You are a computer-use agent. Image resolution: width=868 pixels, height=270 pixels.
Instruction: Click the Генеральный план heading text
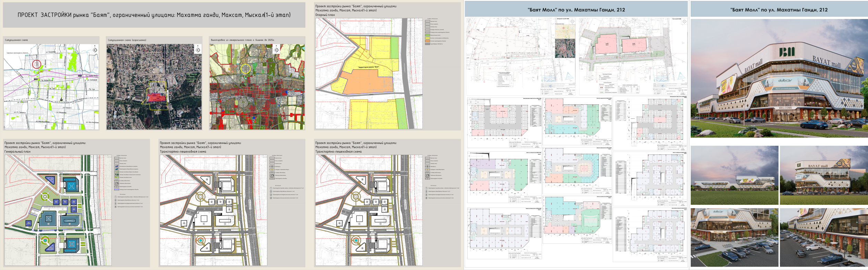tap(17, 152)
